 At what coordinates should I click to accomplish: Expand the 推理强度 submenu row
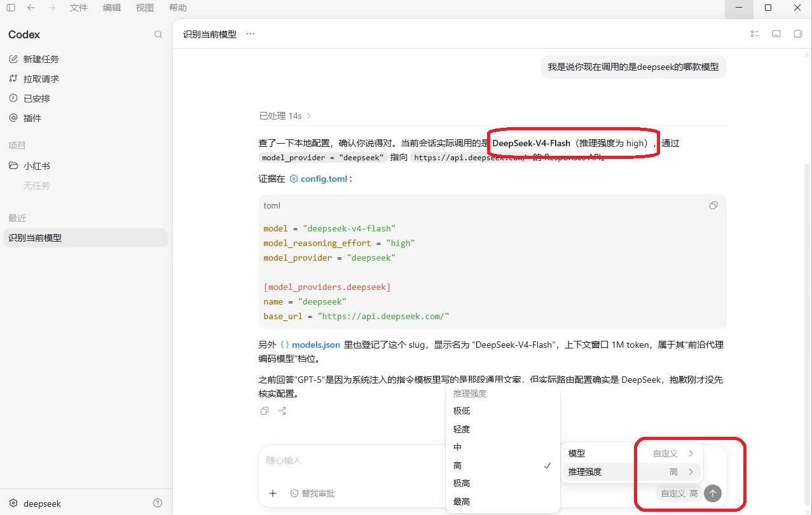click(631, 472)
